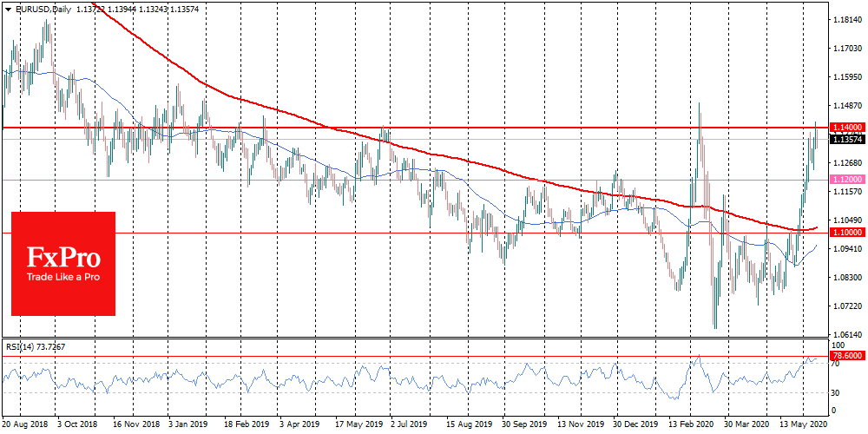Click the triangle arrow beside EURUSD,Daily title

click(x=8, y=7)
